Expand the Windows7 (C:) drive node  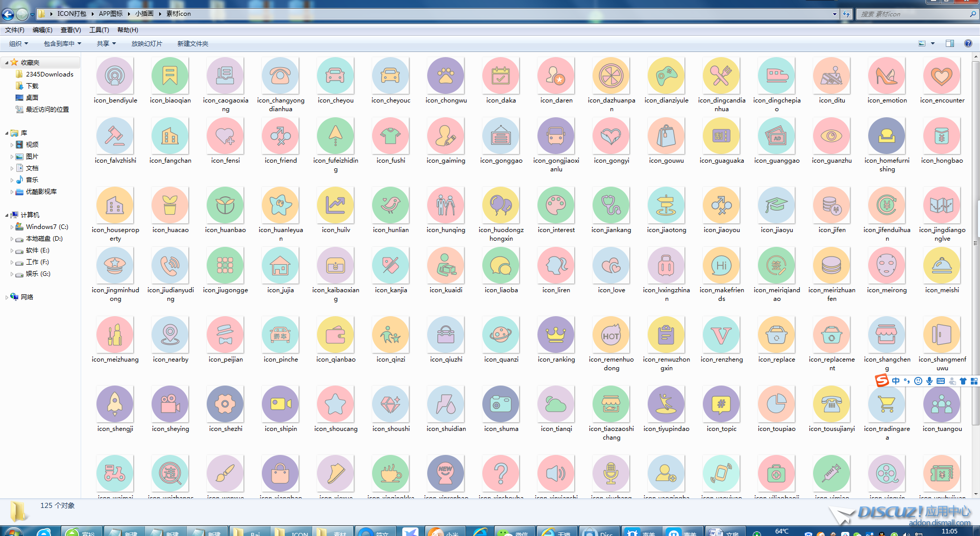point(12,227)
